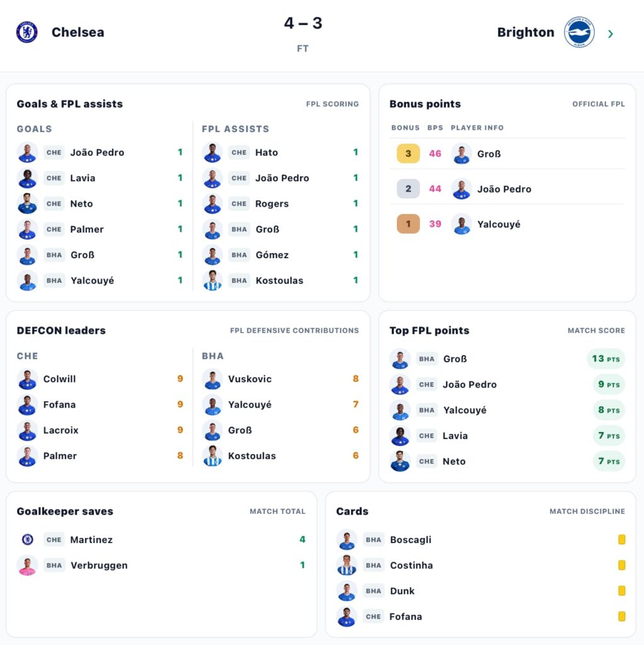
Task: Click the CHE tag beside Hato
Action: (239, 152)
